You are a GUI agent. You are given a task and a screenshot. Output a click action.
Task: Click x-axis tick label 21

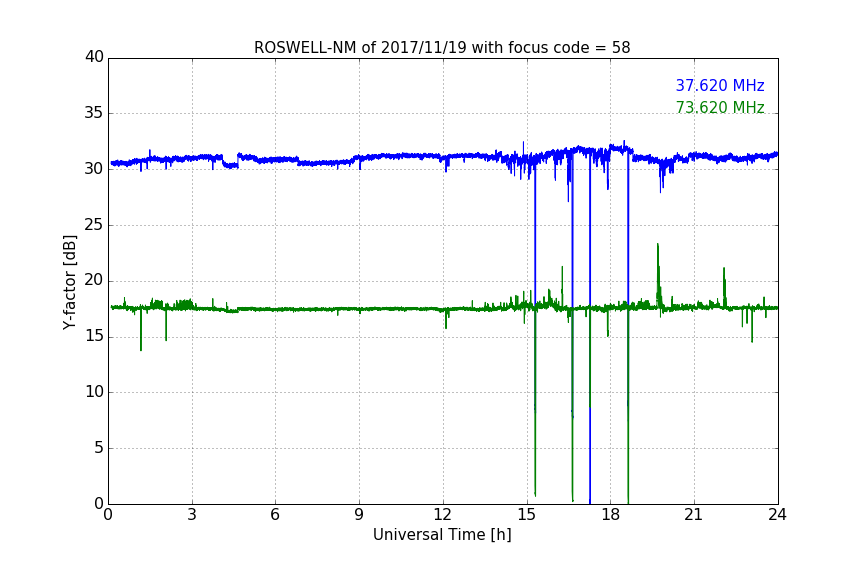tap(694, 515)
